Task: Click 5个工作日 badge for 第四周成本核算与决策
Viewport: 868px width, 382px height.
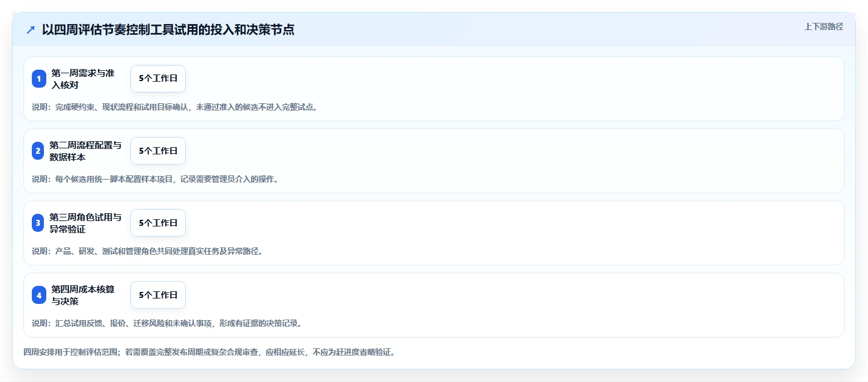Action: point(158,295)
